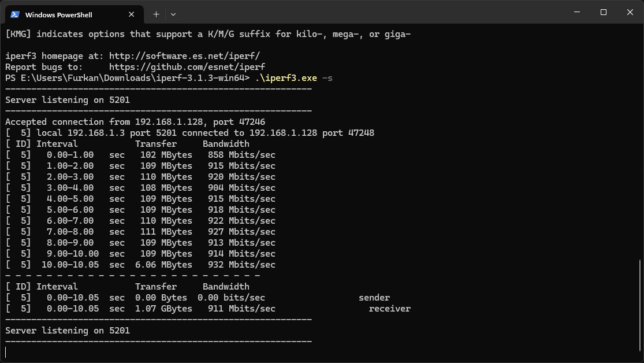Click the last 'Server listening on 5201' line
Screen dimensions: 644x363
pyautogui.click(x=68, y=331)
